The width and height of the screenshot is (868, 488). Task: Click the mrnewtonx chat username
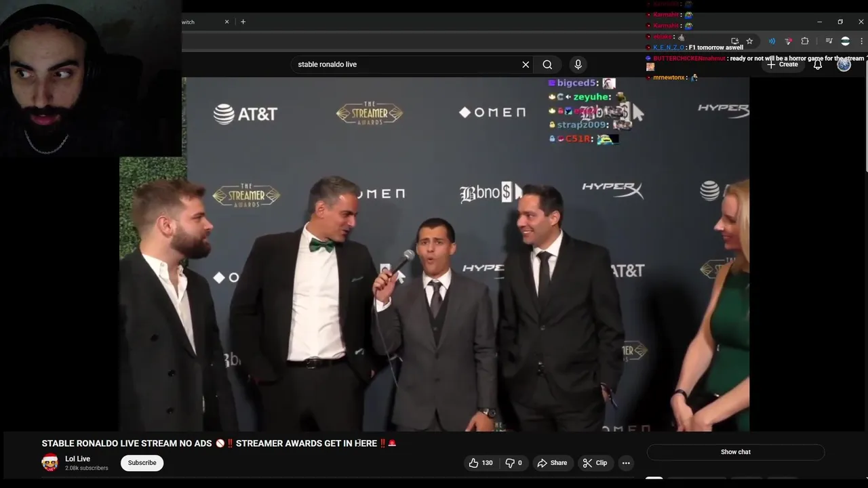(x=669, y=77)
